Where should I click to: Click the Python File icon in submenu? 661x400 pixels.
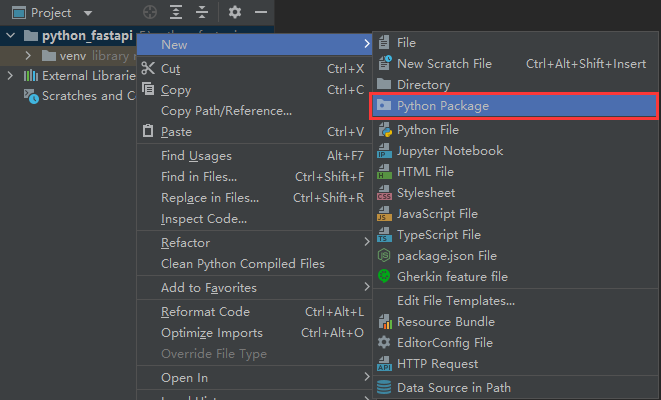click(385, 130)
